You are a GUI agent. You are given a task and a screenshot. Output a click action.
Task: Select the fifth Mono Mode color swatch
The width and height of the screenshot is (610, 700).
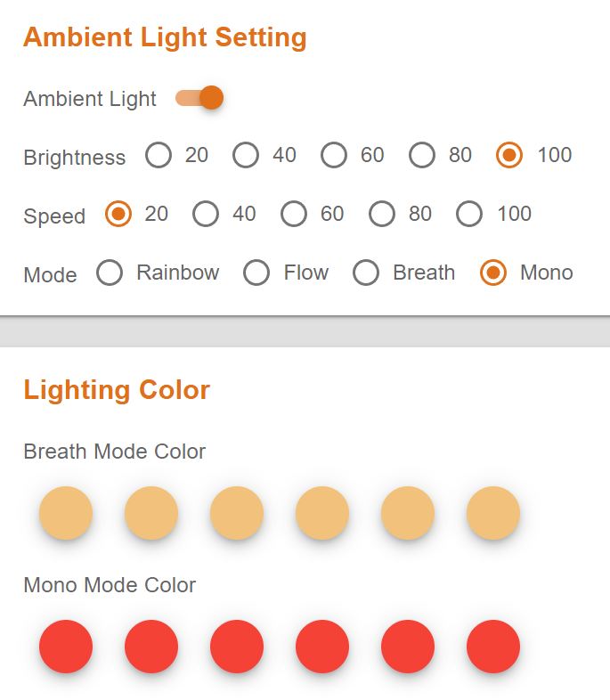[x=408, y=647]
